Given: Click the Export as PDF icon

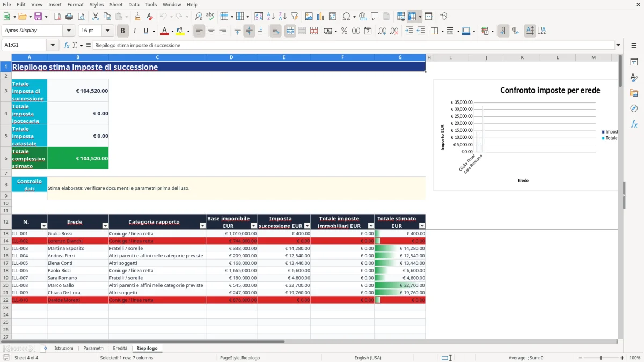Looking at the screenshot, I should (58, 17).
